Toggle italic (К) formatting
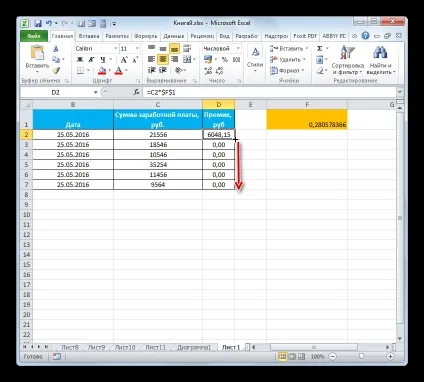The height and width of the screenshot is (382, 424). [x=91, y=60]
